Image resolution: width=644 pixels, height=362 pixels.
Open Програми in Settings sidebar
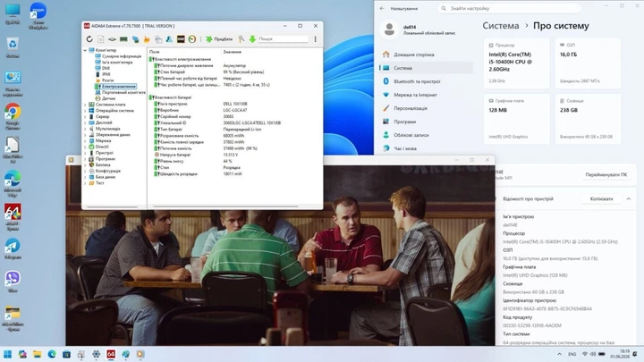[x=427, y=122]
